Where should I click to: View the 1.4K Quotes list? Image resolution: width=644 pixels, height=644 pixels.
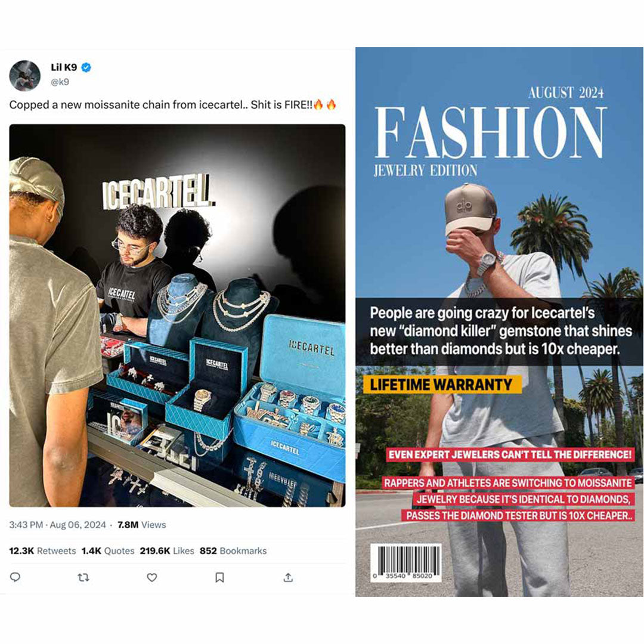click(108, 551)
